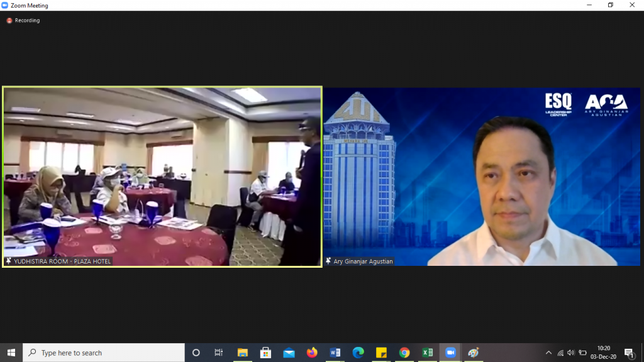Open File Explorer from the taskbar
Screen dimensions: 644x362
click(x=243, y=353)
